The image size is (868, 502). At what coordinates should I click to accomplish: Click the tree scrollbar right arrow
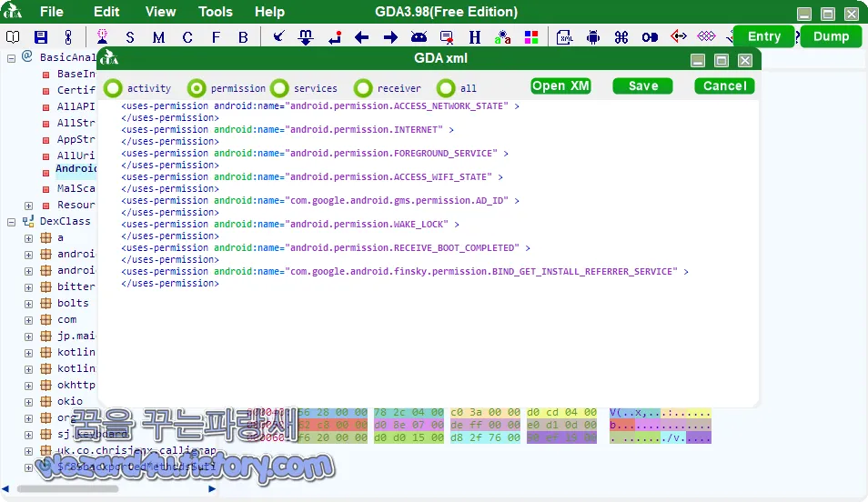pos(211,488)
